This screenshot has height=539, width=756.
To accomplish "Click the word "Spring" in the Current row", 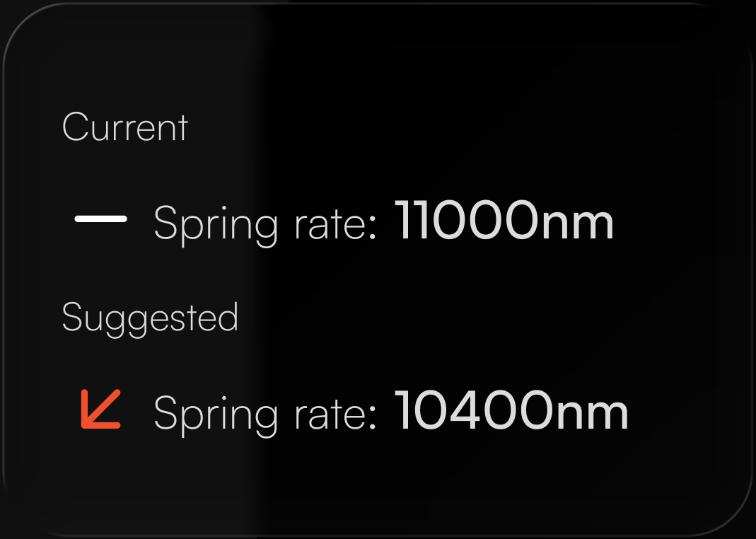I will [216, 224].
